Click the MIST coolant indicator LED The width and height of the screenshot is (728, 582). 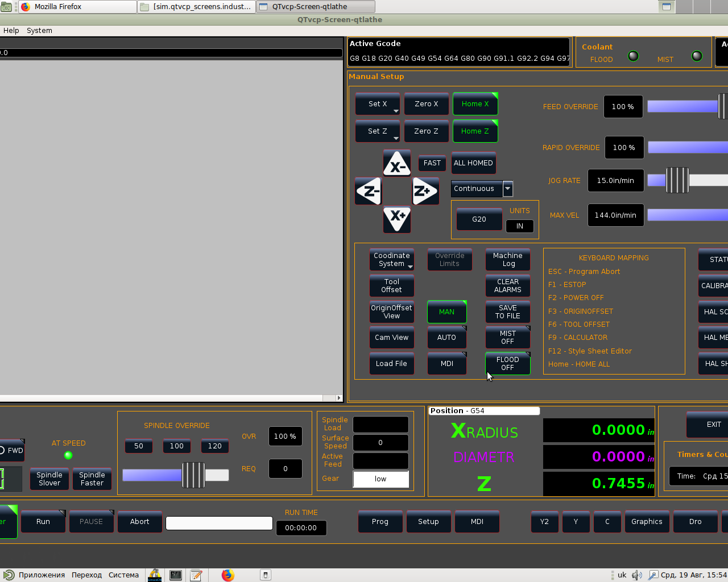pos(697,56)
